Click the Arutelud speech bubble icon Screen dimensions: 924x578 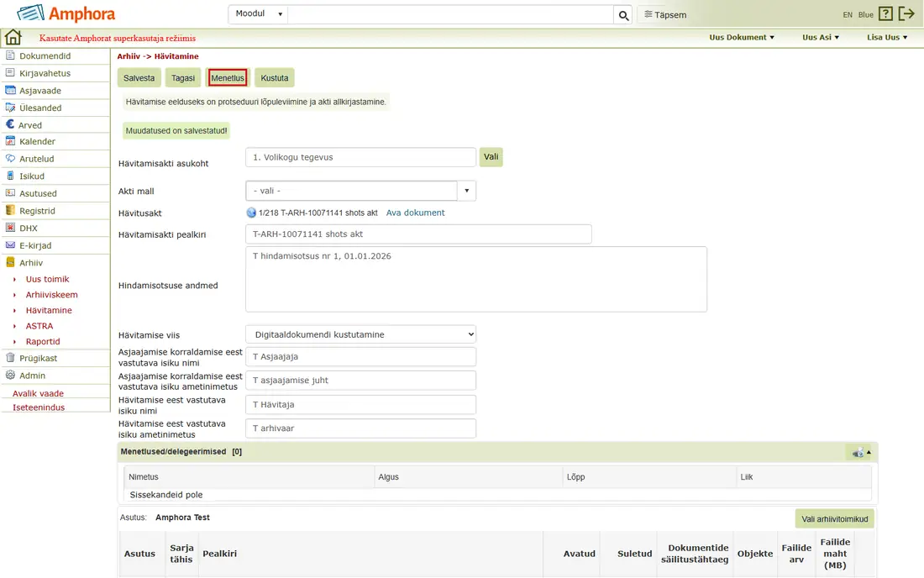[10, 159]
